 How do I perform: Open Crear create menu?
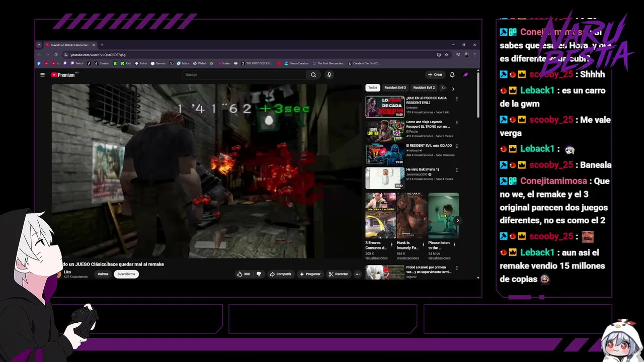pos(435,75)
